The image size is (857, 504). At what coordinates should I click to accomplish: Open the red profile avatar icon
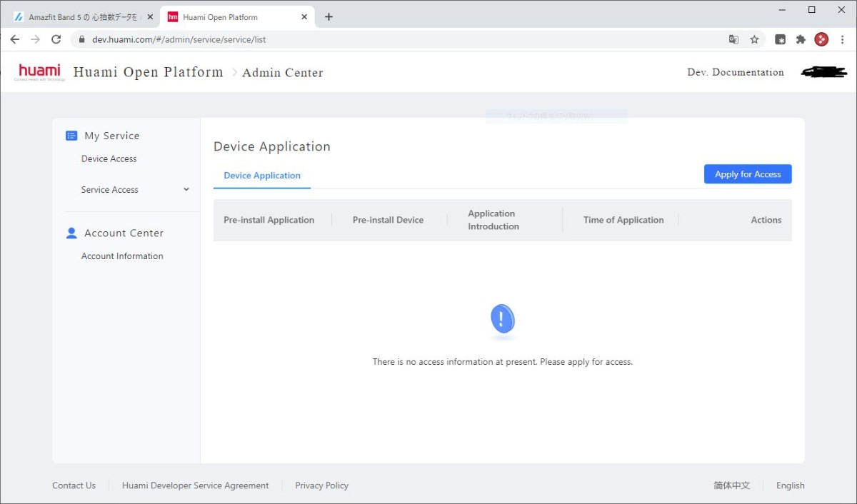(x=821, y=39)
